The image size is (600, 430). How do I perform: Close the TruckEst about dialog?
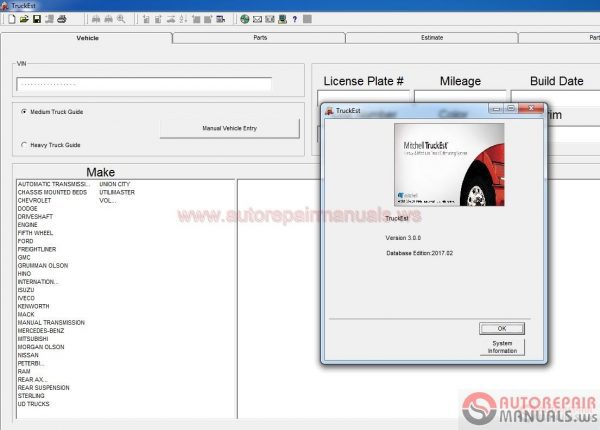pyautogui.click(x=531, y=109)
